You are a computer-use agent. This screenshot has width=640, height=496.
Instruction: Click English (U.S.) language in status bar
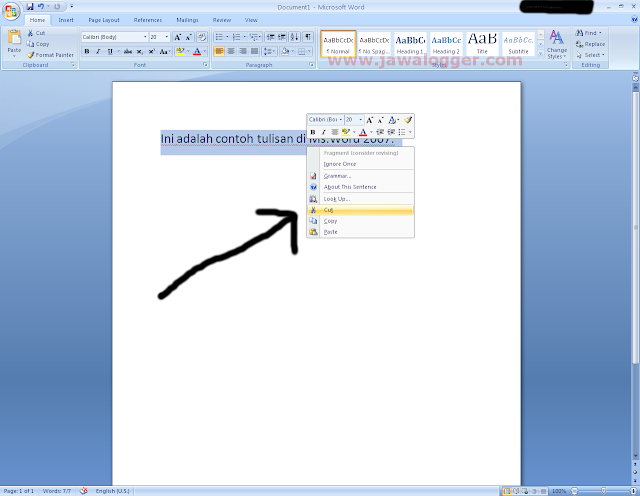coord(112,491)
